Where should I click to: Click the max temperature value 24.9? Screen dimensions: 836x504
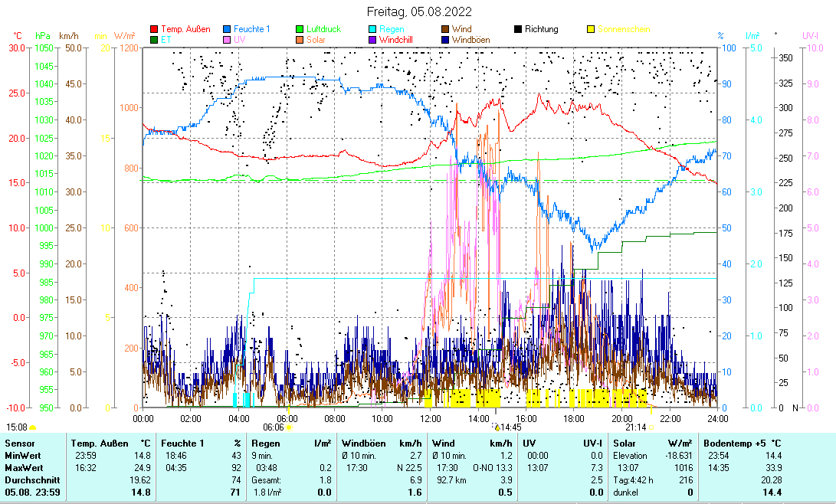coord(143,468)
